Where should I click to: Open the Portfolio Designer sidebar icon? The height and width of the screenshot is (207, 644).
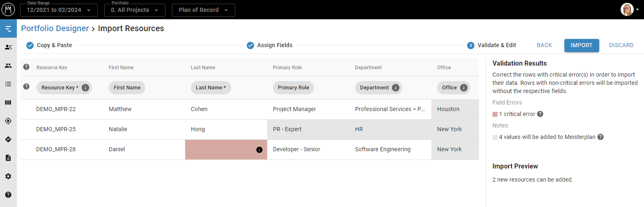coord(8,29)
